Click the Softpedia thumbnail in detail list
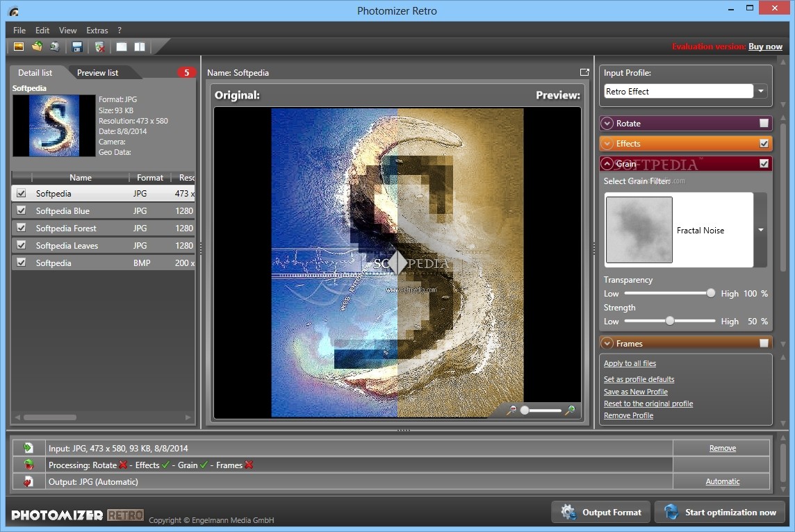The width and height of the screenshot is (795, 532). pyautogui.click(x=54, y=125)
